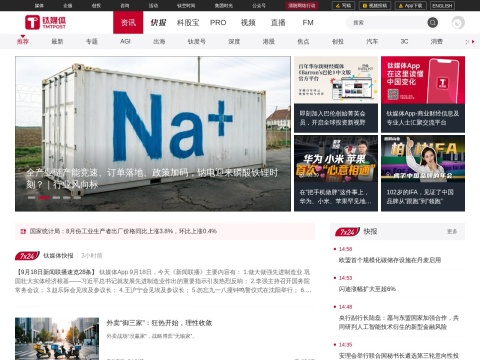
Task: Select the 创投 category in the sub-navigation
Action: 338,41
